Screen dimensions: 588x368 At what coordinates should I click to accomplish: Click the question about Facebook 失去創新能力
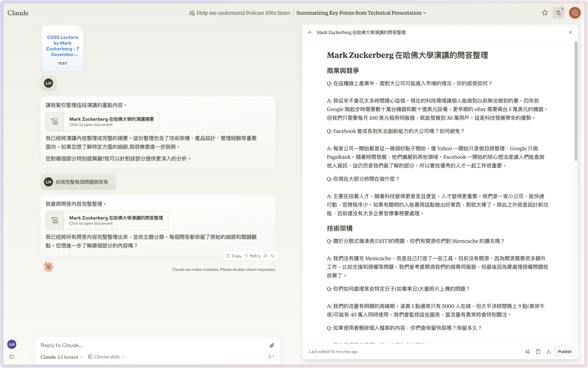(396, 131)
